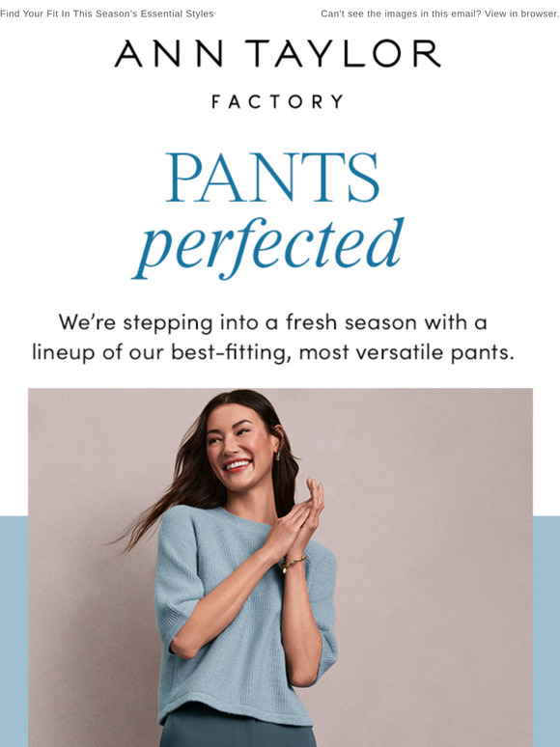Viewport: 560px width, 747px height.
Task: Click the model's light blue sweater
Action: click(245, 620)
